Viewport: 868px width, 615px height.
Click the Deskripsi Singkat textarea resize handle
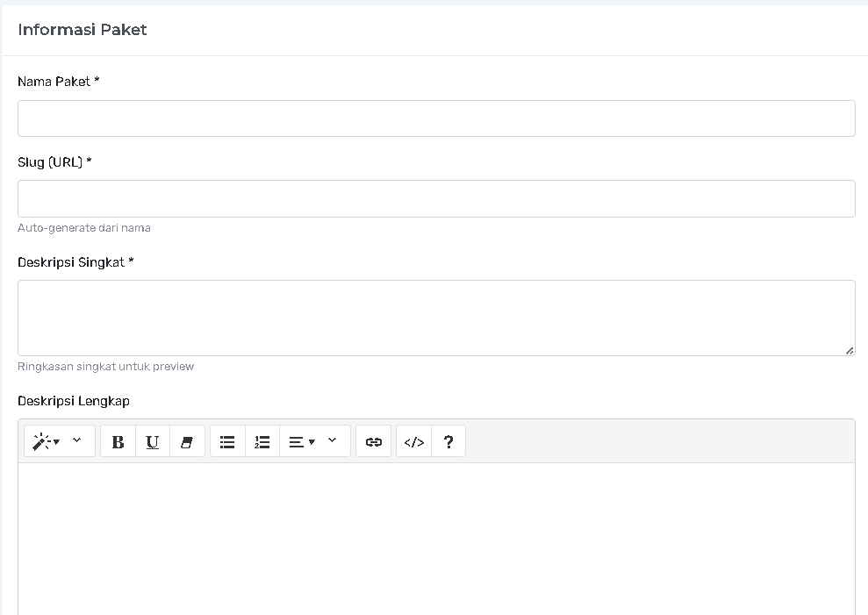[849, 350]
